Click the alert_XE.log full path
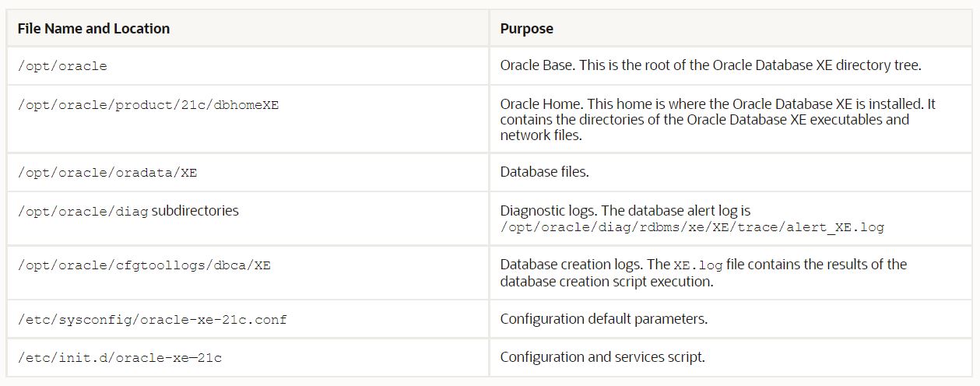The image size is (980, 386). pos(692,227)
